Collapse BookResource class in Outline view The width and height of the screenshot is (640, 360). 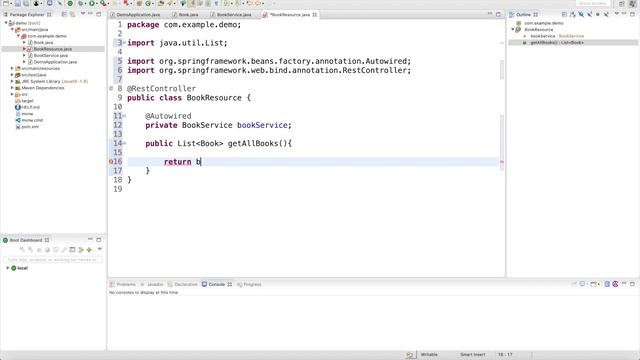point(513,29)
